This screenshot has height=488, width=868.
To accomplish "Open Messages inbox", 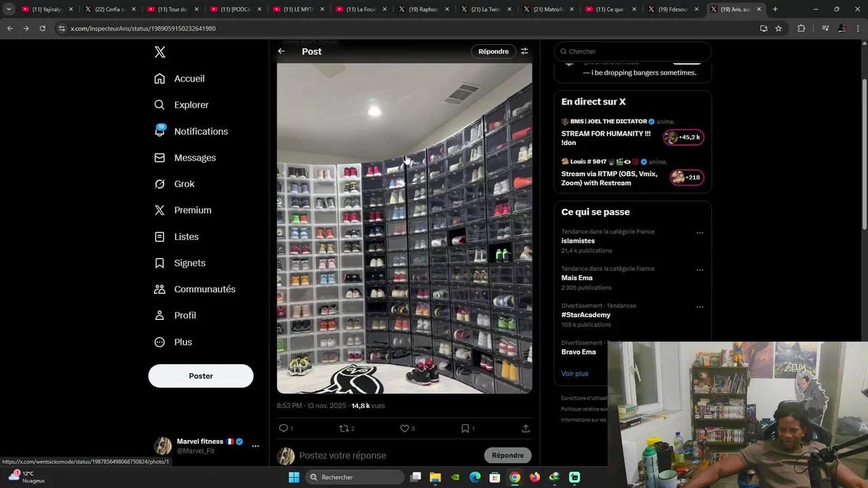I will (185, 158).
